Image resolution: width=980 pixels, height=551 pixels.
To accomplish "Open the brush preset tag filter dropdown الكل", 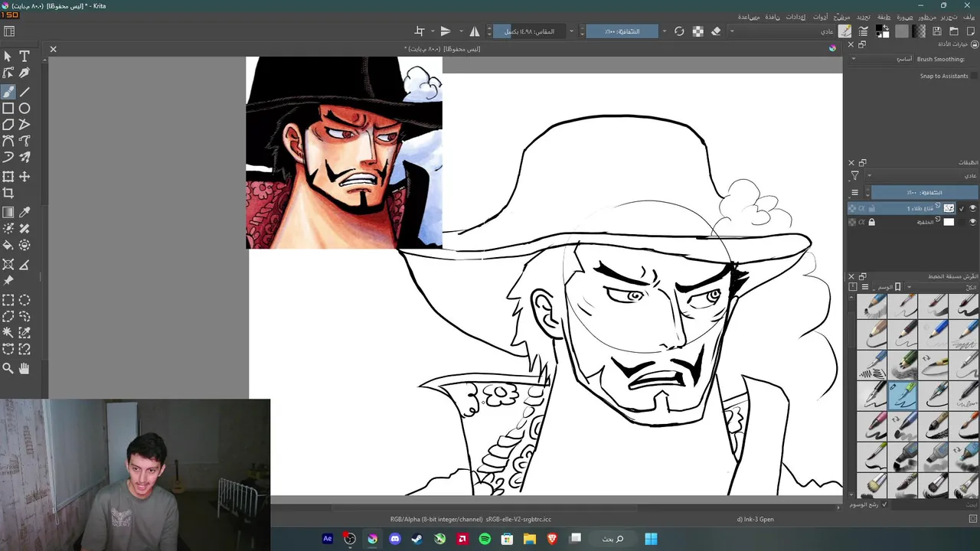I will coord(942,287).
